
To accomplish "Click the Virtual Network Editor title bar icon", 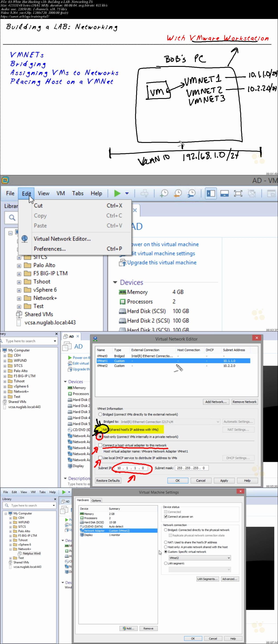I will coord(95,339).
